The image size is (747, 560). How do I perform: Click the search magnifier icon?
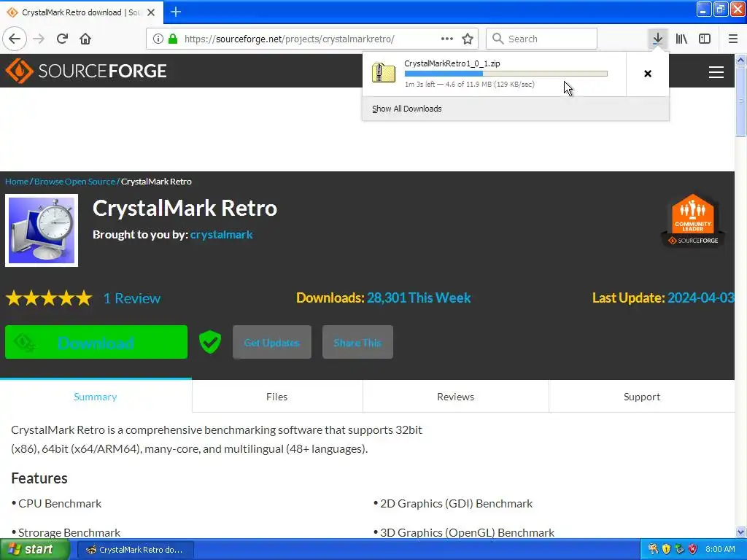click(498, 39)
